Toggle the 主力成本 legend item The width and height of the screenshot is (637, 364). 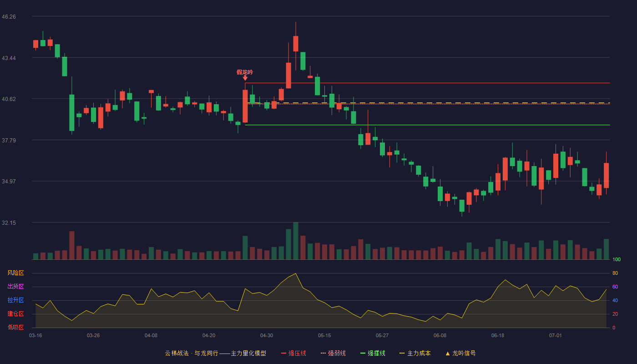click(415, 353)
